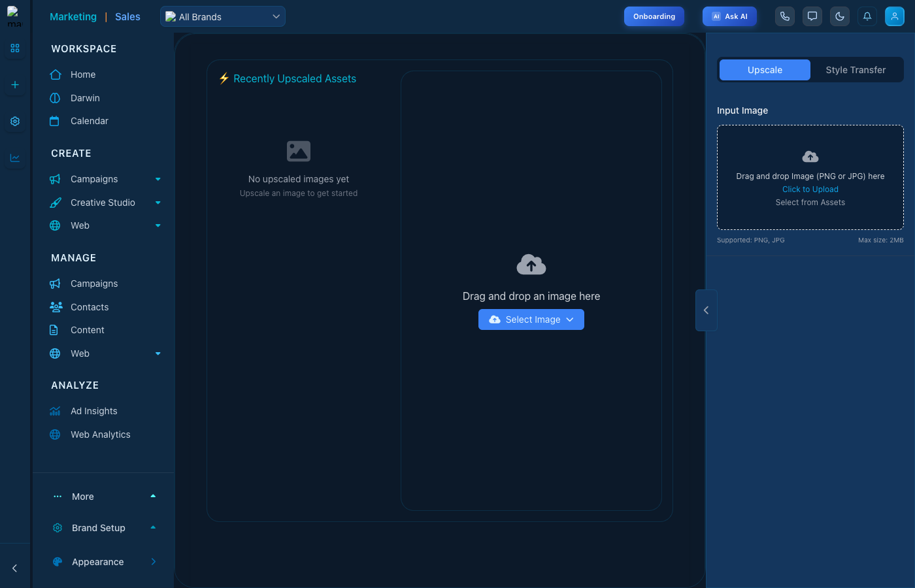Open the notifications bell

coord(867,16)
